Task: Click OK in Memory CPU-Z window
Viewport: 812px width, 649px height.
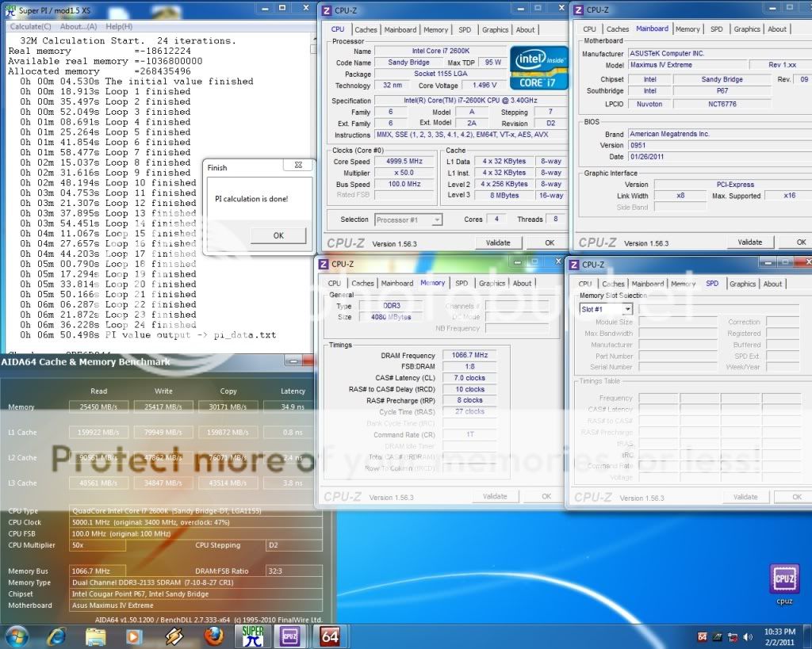Action: 546,496
